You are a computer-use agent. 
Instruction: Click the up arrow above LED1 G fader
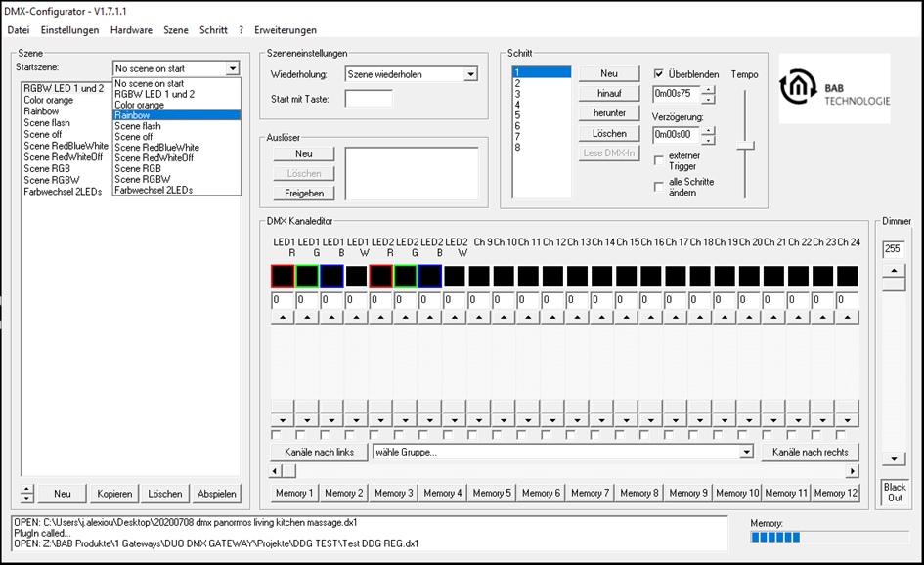tap(307, 317)
